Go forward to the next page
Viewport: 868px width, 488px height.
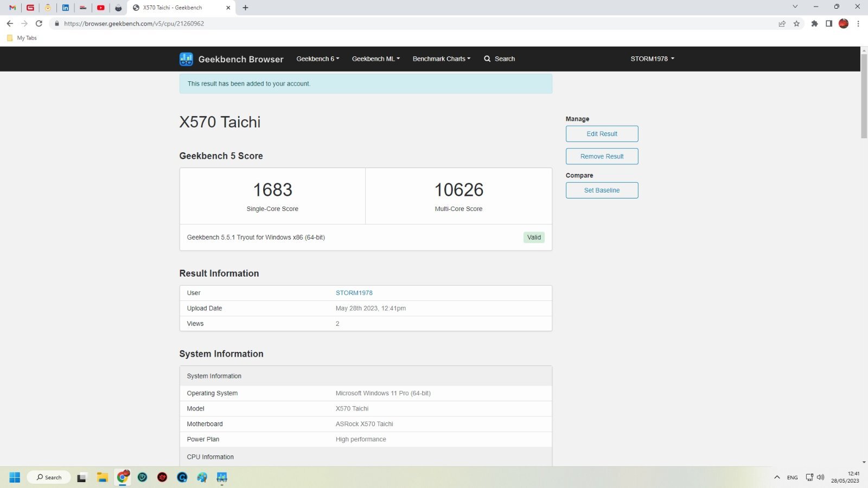[x=24, y=23]
